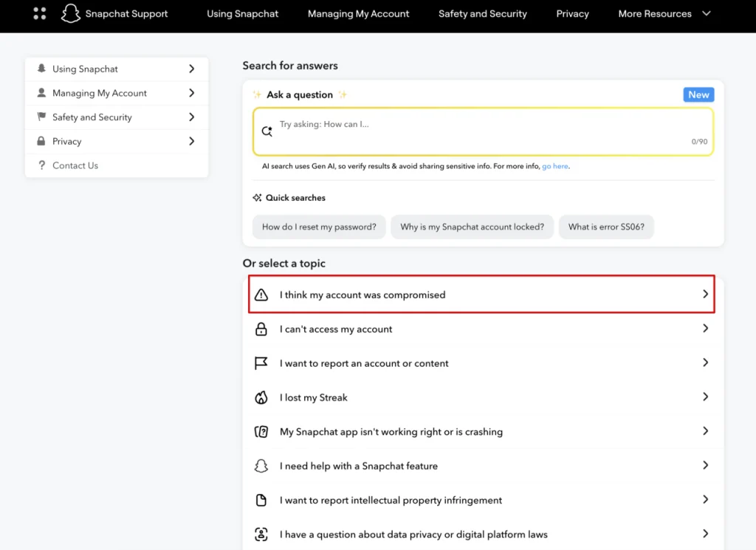Viewport: 756px width, 550px height.
Task: Click chevron on can't access my account row
Action: tap(705, 329)
